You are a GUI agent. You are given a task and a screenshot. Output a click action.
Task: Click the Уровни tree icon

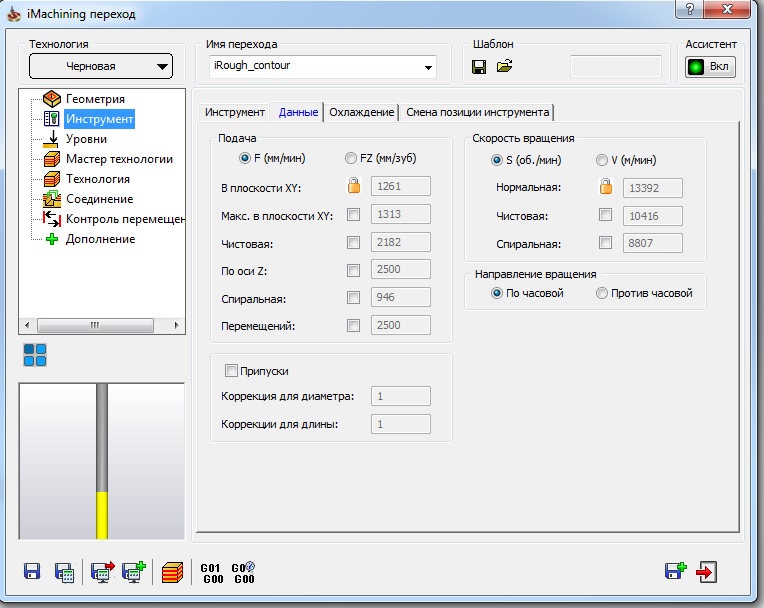51,139
